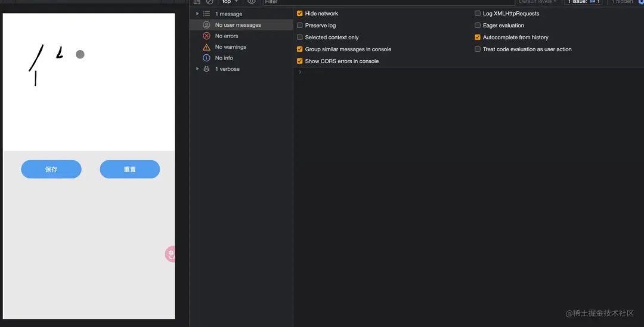
Task: Enable 'Eager evaluation' checkbox
Action: pos(478,26)
